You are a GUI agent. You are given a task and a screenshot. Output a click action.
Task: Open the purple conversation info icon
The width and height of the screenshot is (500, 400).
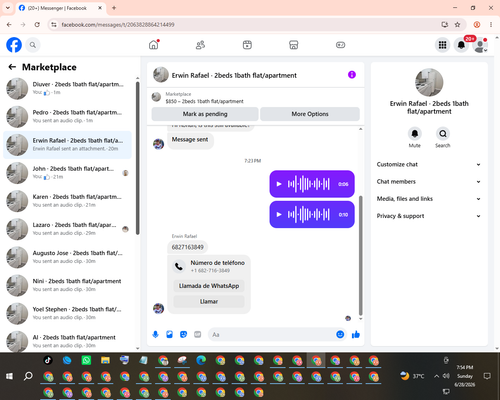[352, 75]
